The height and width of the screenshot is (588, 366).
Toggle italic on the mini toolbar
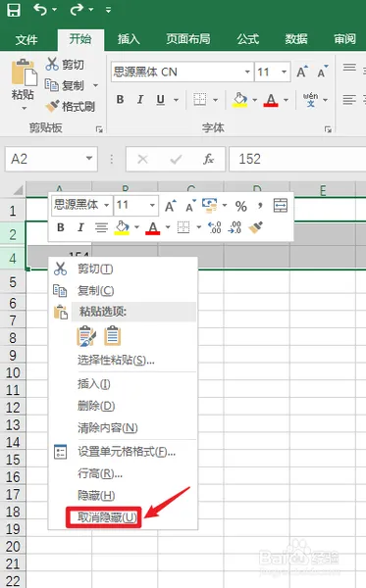80,227
